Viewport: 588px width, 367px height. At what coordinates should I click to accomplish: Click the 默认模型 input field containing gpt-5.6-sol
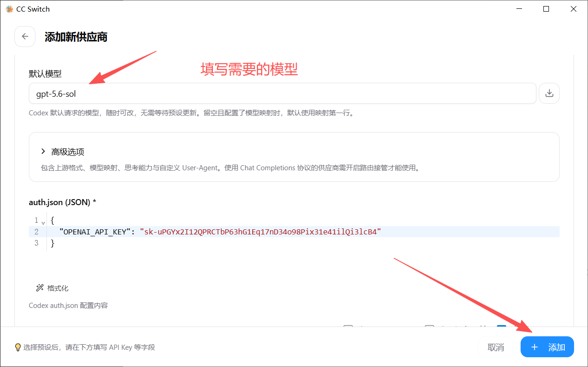tap(283, 93)
